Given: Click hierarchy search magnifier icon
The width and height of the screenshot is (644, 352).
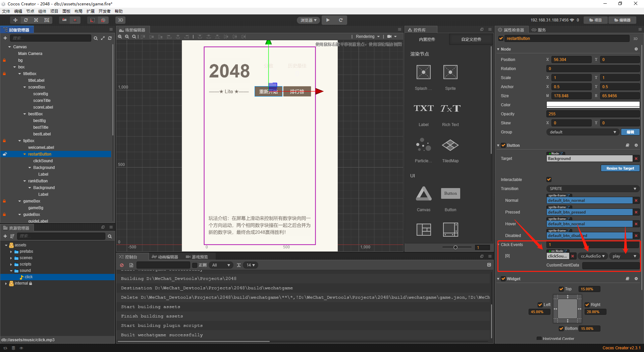Looking at the screenshot, I should point(96,38).
